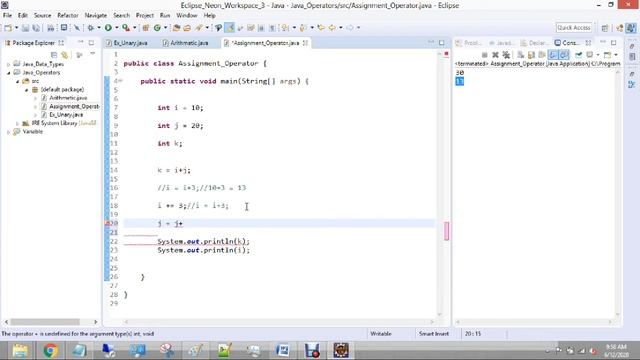Open the Window menu
The height and width of the screenshot is (360, 640).
187,16
